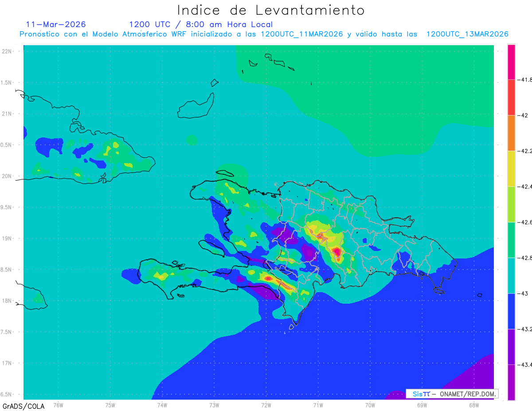Choose the purple legend swatch between -43.2 and -43.4
The height and width of the screenshot is (411, 532).
click(x=511, y=347)
